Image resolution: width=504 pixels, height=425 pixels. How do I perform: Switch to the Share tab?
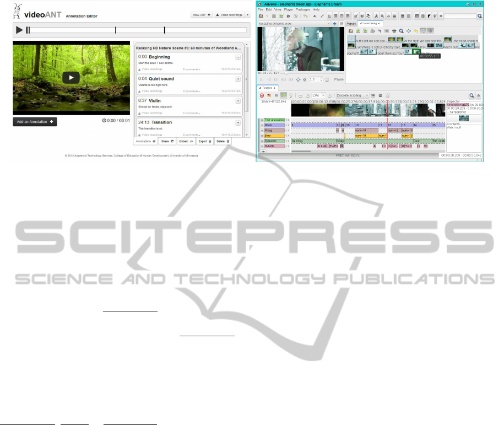(167, 141)
